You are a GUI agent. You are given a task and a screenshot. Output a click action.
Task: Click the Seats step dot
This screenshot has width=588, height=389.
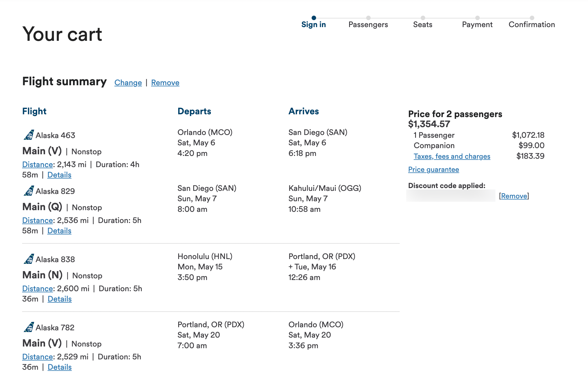(423, 18)
